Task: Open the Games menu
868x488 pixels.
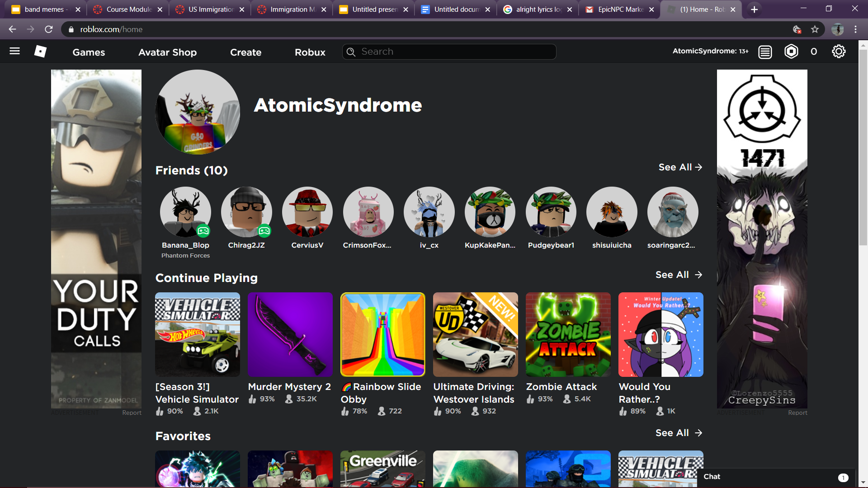Action: [x=89, y=52]
